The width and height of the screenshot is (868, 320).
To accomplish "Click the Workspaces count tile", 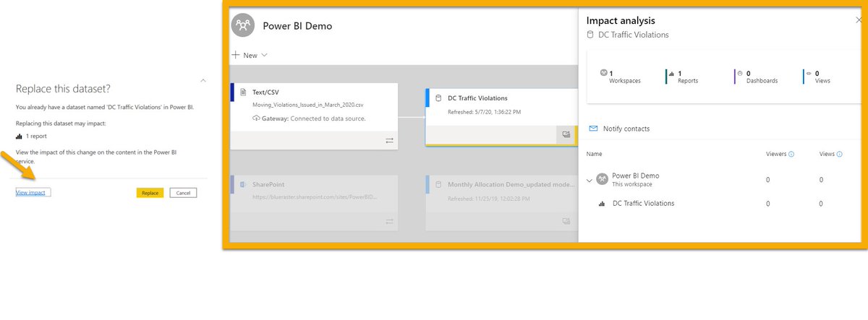I will [620, 77].
